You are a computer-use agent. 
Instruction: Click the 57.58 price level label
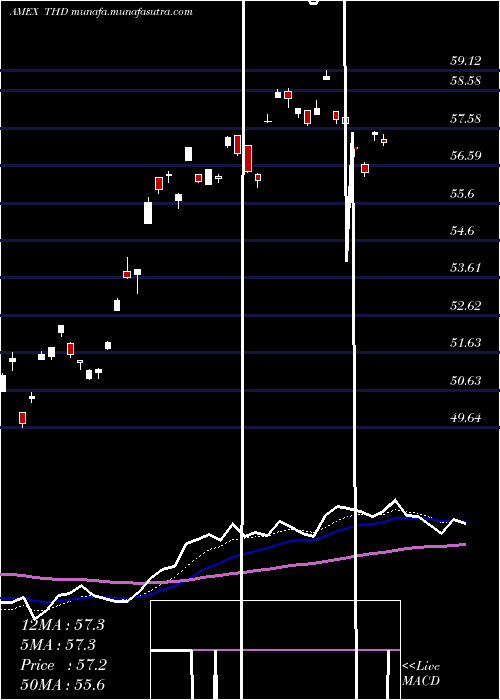pos(466,119)
